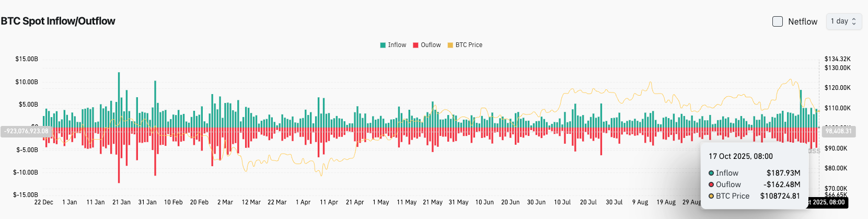Click the 2025, 08:00 crosshair date tag
Image resolution: width=868 pixels, height=219 pixels.
tap(828, 202)
